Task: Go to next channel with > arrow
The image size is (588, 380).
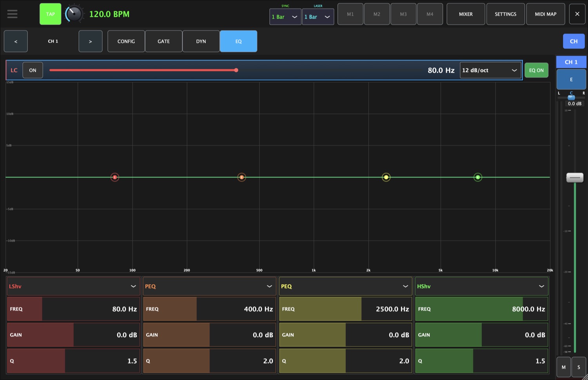Action: (91, 41)
